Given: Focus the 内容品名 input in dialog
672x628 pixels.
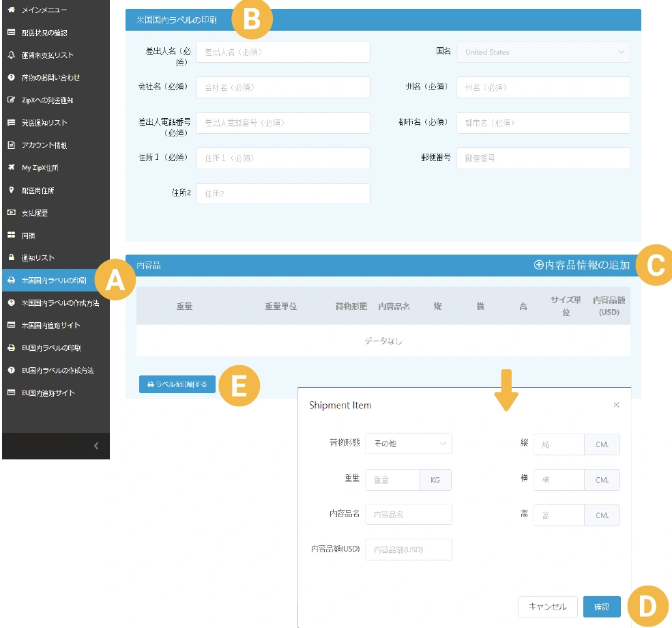Looking at the screenshot, I should (409, 514).
